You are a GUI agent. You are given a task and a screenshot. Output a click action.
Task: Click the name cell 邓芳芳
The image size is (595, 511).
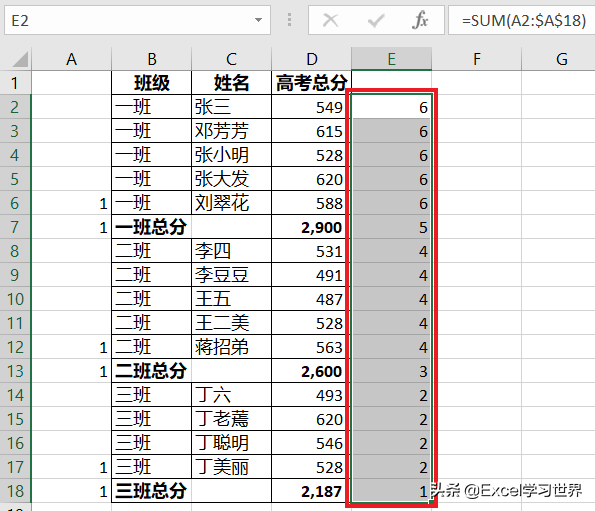pos(231,131)
